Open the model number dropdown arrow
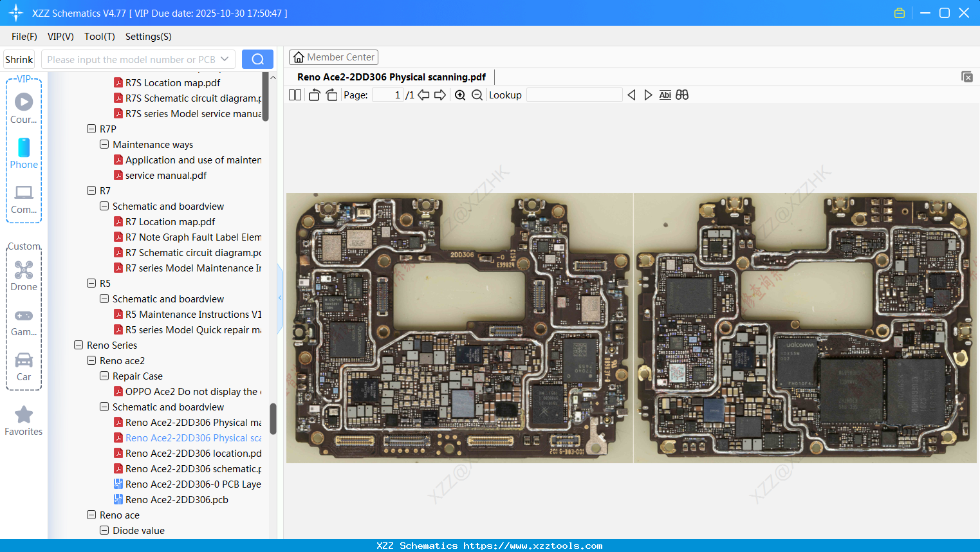The image size is (980, 552). (225, 59)
